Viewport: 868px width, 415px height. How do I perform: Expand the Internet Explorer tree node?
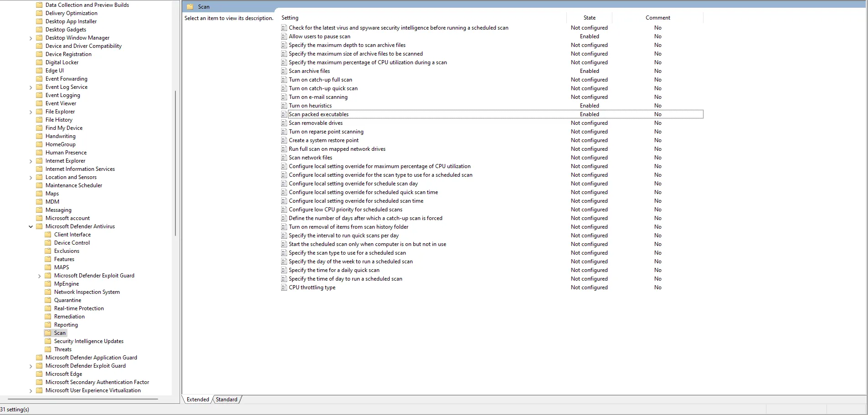pos(31,161)
